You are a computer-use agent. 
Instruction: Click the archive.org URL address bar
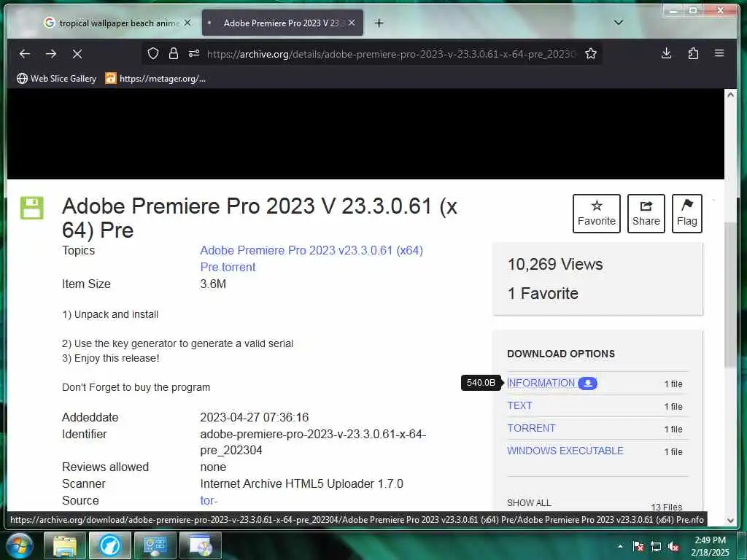392,54
